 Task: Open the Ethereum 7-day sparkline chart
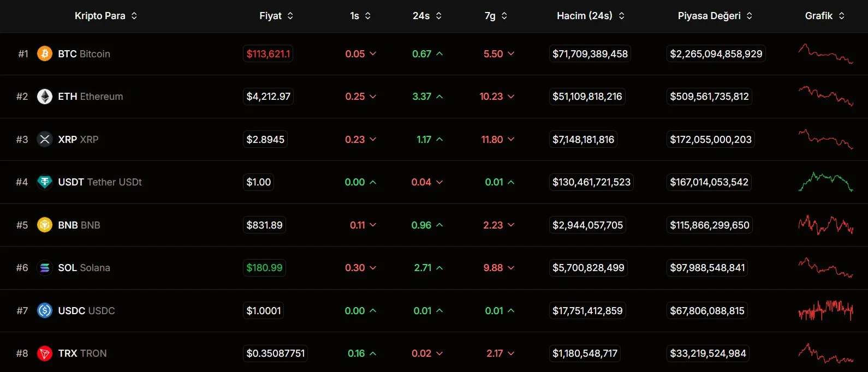click(x=825, y=96)
